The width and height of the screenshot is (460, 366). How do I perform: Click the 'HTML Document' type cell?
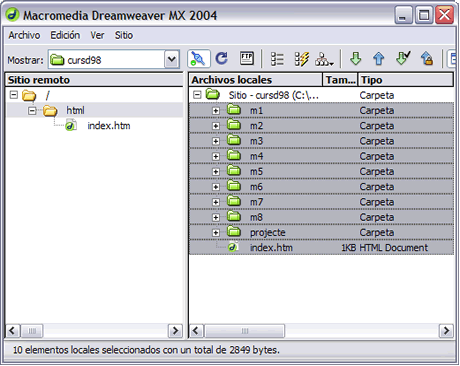coord(393,248)
